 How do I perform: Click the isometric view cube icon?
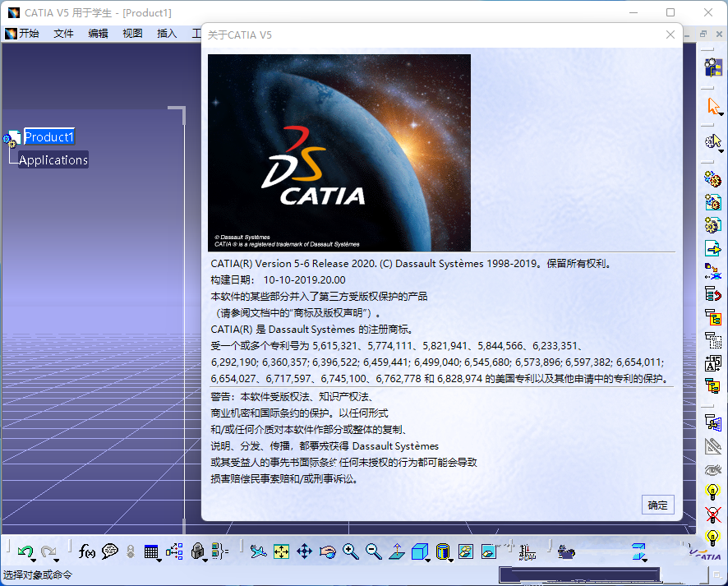[x=419, y=551]
